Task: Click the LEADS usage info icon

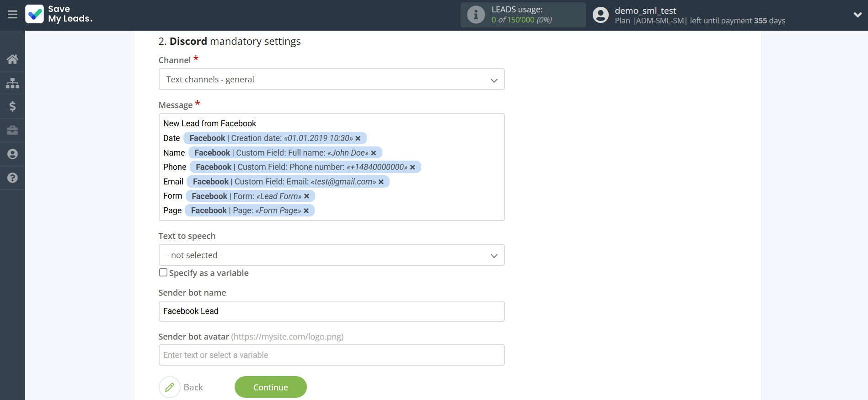Action: tap(476, 15)
